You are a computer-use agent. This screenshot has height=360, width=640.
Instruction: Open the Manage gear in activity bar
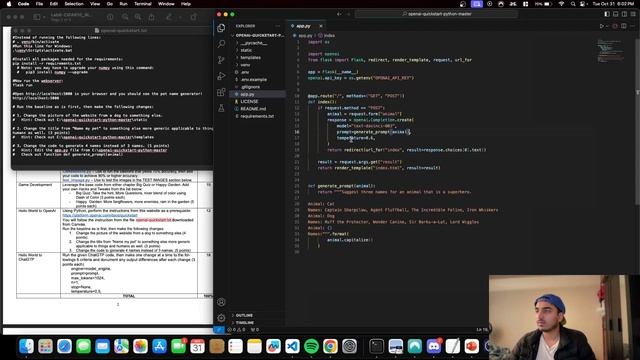[221, 318]
